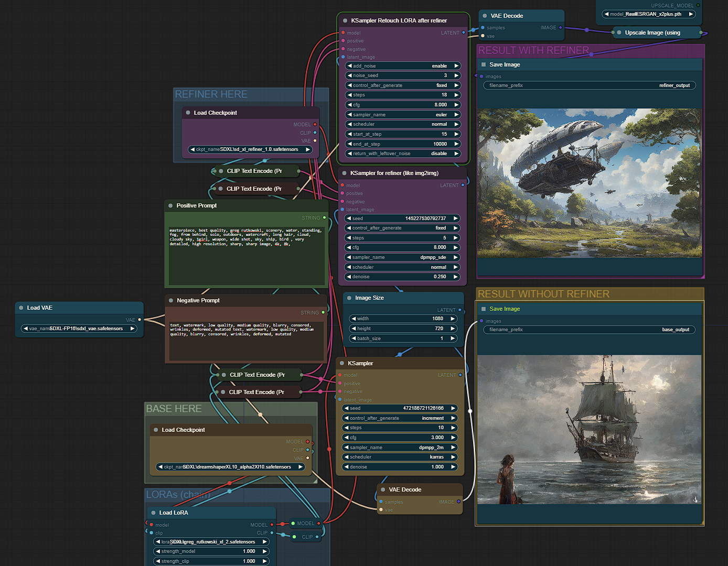Open the lora_name selector showing greg_rutkowski

[211, 542]
